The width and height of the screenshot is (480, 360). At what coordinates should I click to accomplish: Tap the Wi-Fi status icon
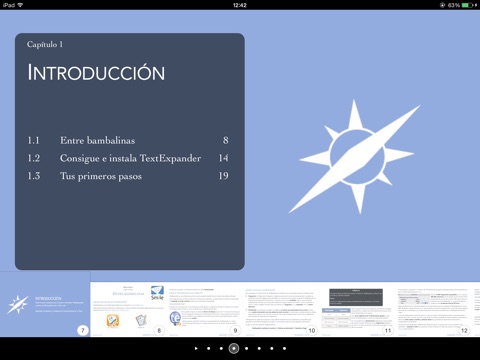click(x=20, y=5)
